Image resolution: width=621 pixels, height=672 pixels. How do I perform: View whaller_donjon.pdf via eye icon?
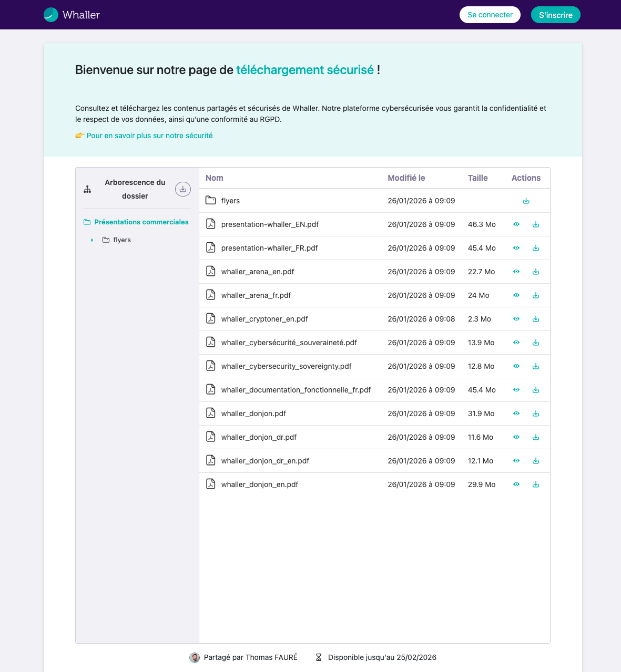(516, 413)
